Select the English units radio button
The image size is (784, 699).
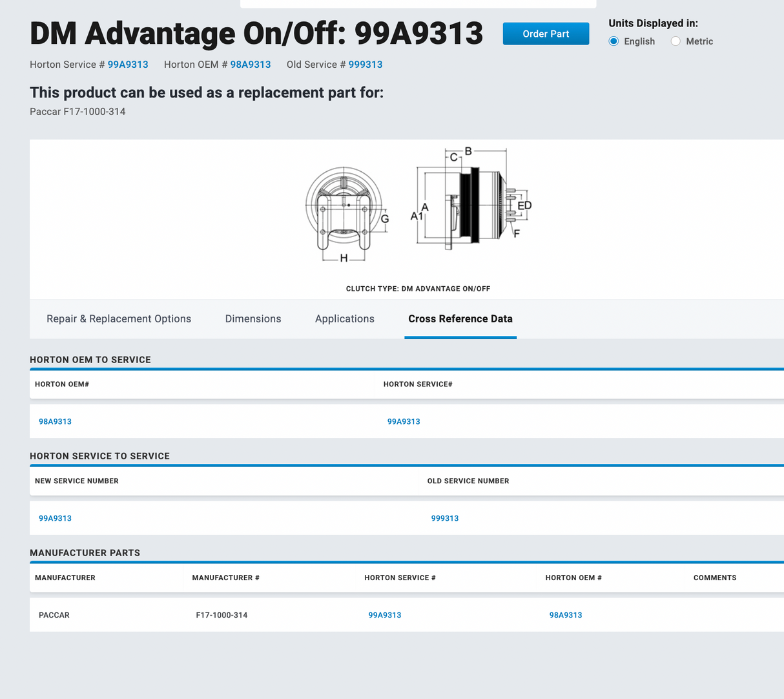coord(614,41)
